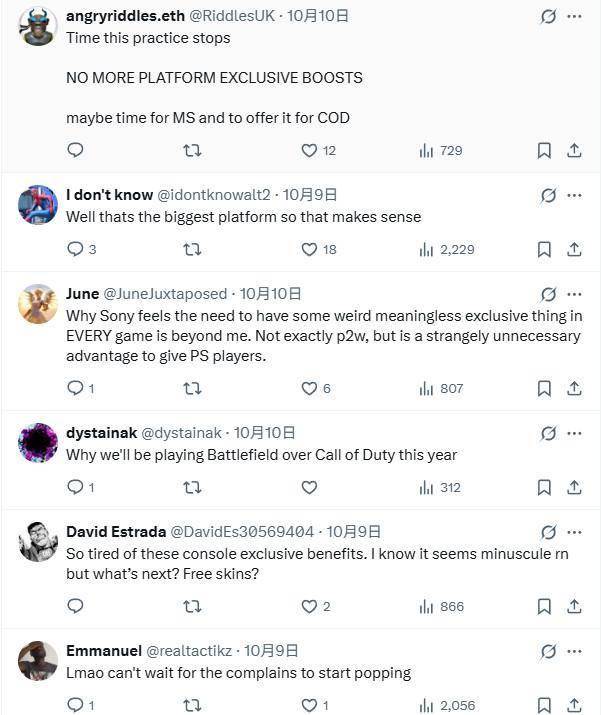Image resolution: width=601 pixels, height=715 pixels.
Task: Bookmark David Estrada's tweet
Action: click(544, 606)
